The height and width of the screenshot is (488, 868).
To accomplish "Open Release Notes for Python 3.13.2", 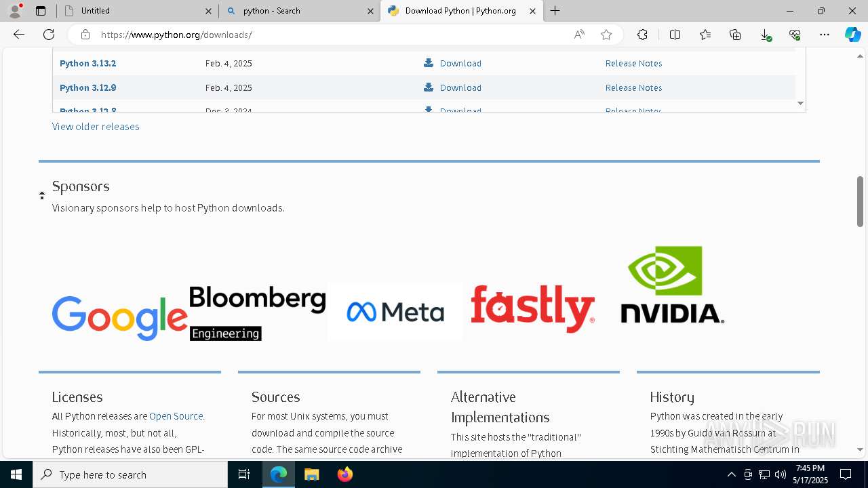I will (633, 63).
